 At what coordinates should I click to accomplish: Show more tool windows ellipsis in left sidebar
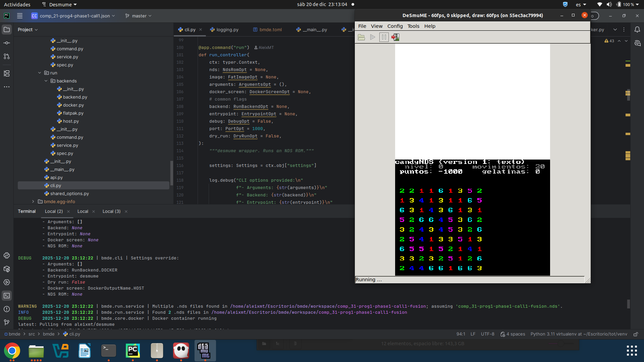tap(7, 87)
